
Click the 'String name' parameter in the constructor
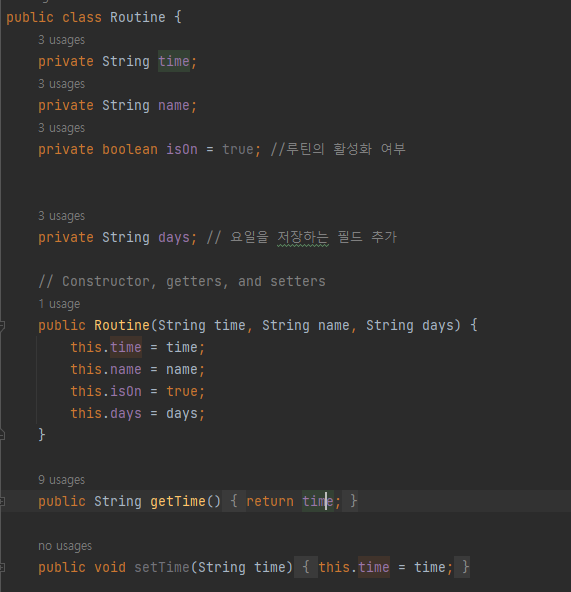coord(306,325)
